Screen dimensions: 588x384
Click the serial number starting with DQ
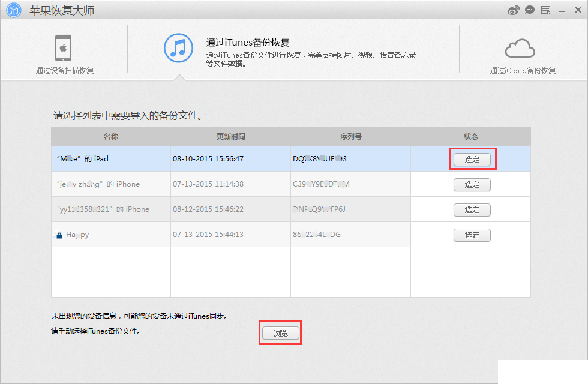point(319,159)
